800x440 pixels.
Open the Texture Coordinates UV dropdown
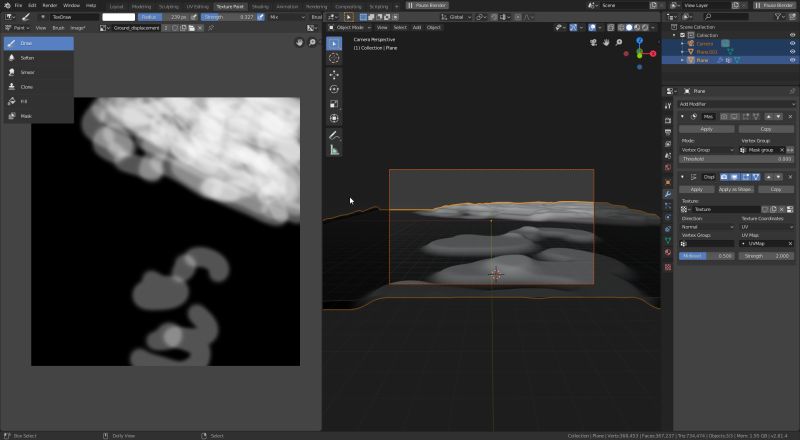(x=767, y=227)
